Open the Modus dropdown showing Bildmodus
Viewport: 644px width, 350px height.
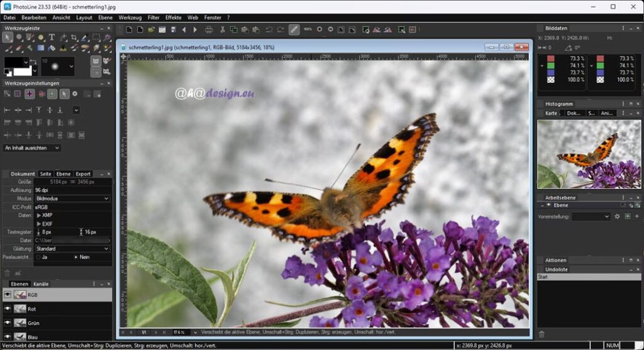pyautogui.click(x=72, y=199)
